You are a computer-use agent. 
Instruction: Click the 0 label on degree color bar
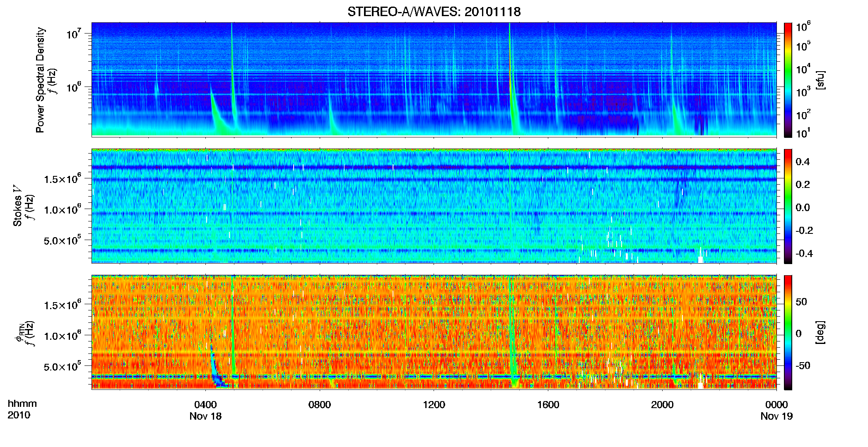[x=799, y=334]
